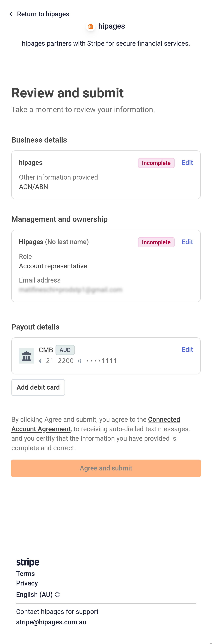Edit the hipages business details
The width and height of the screenshot is (212, 644).
tap(187, 163)
